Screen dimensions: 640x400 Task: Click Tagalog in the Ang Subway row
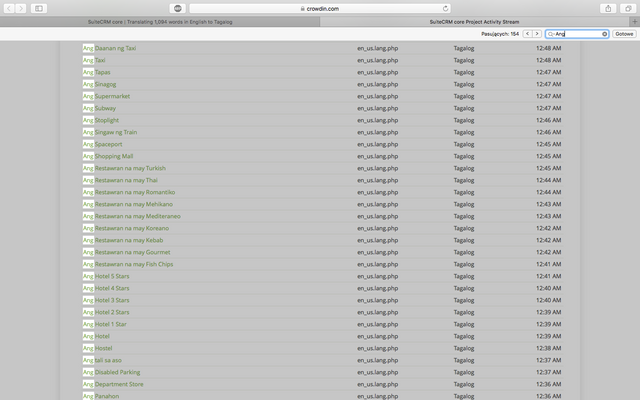(x=464, y=108)
